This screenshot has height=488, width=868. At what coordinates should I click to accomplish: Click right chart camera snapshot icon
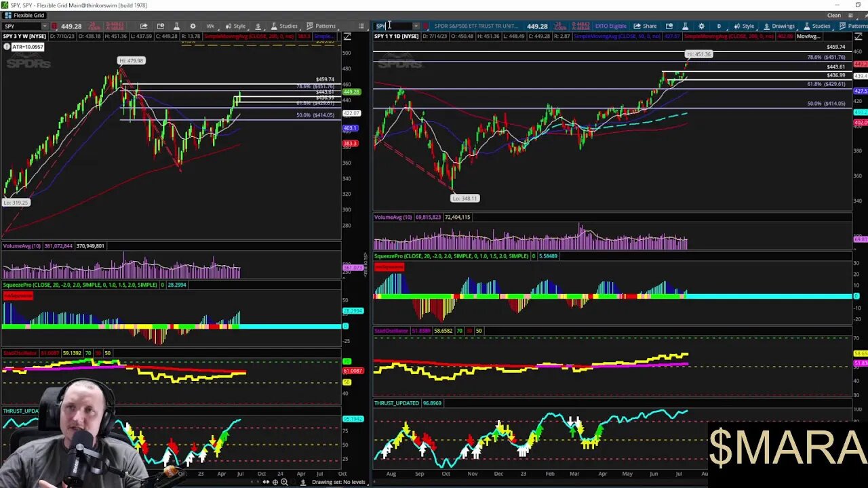pyautogui.click(x=669, y=26)
